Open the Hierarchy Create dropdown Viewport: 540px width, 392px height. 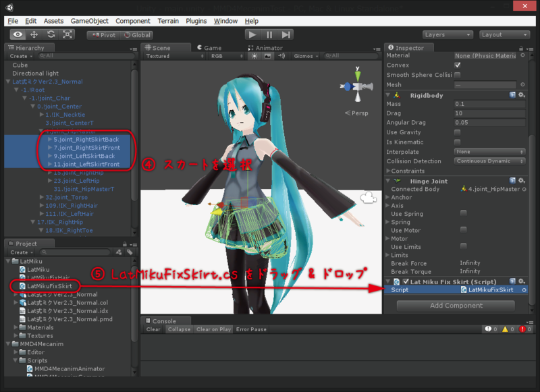21,56
